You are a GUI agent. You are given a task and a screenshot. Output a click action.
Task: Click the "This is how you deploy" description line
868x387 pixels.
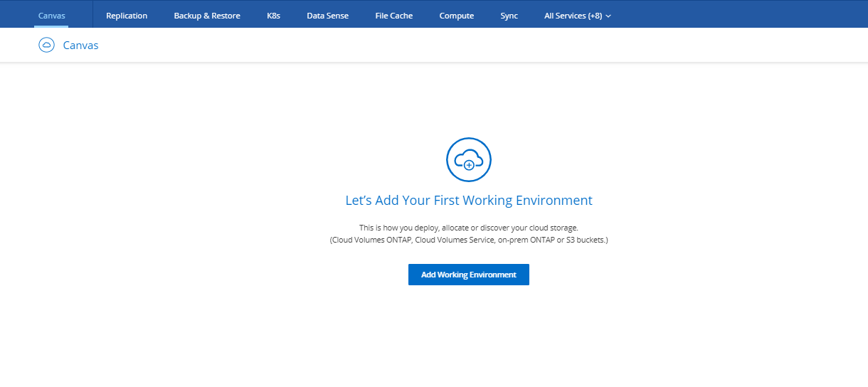point(468,228)
